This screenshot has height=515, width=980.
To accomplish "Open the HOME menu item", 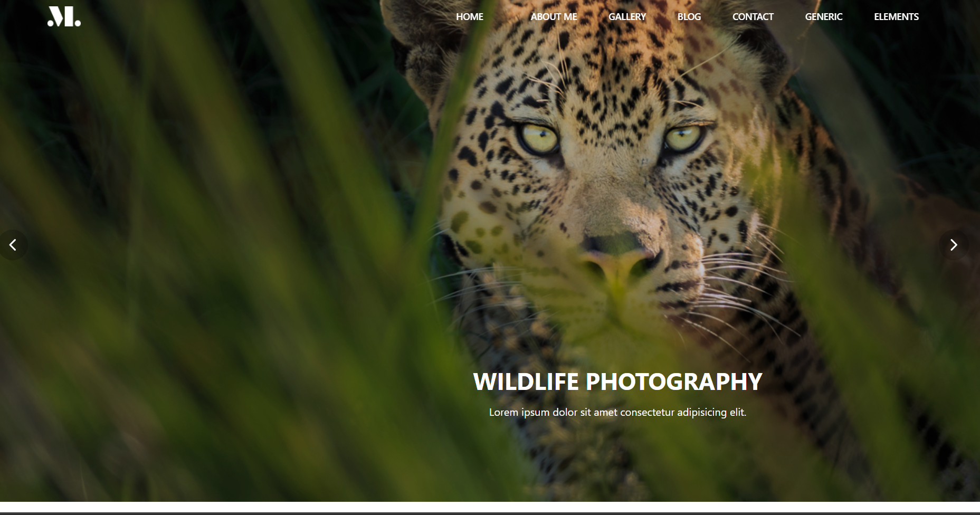I will [470, 16].
